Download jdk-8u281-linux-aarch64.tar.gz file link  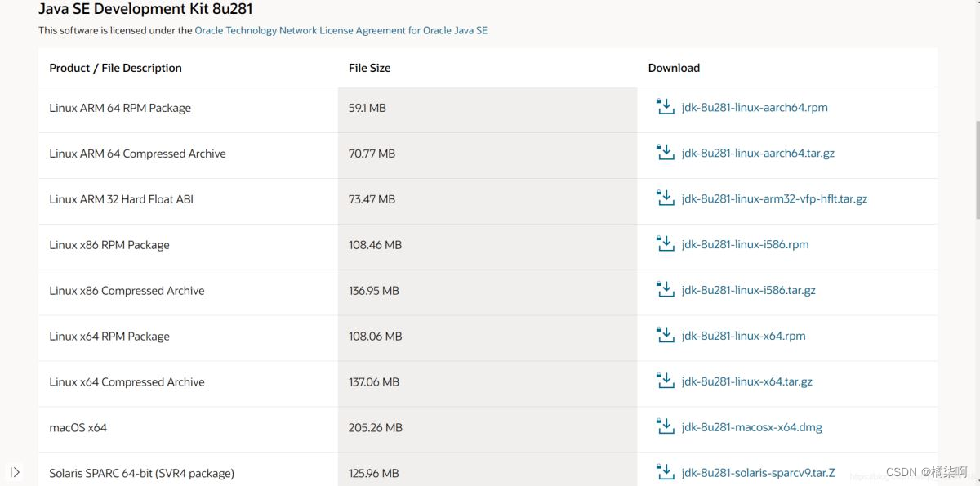[758, 154]
